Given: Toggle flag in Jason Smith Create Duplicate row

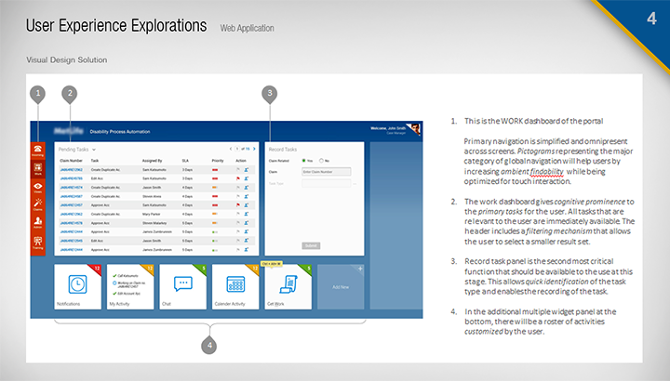Looking at the screenshot, I should [x=238, y=188].
